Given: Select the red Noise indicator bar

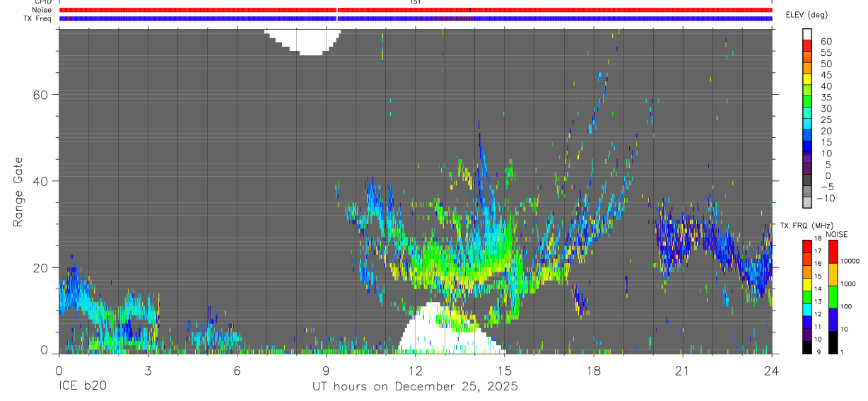Looking at the screenshot, I should coord(416,10).
